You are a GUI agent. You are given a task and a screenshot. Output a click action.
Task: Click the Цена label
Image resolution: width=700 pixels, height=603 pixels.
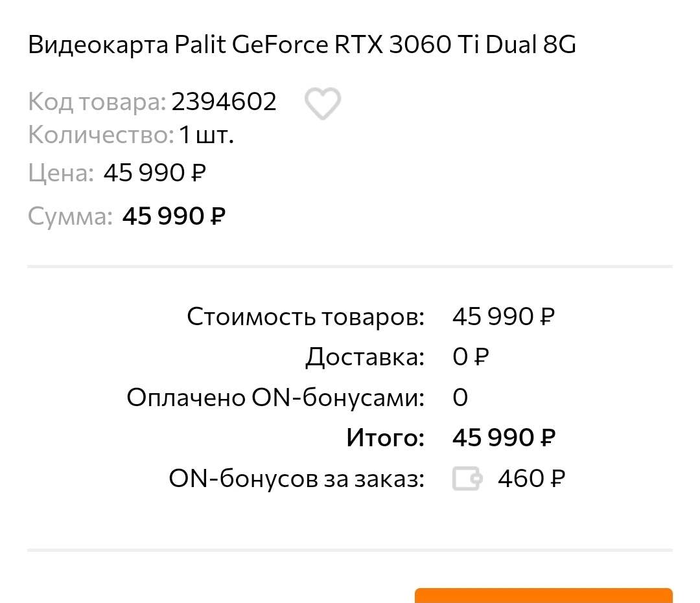click(x=60, y=173)
